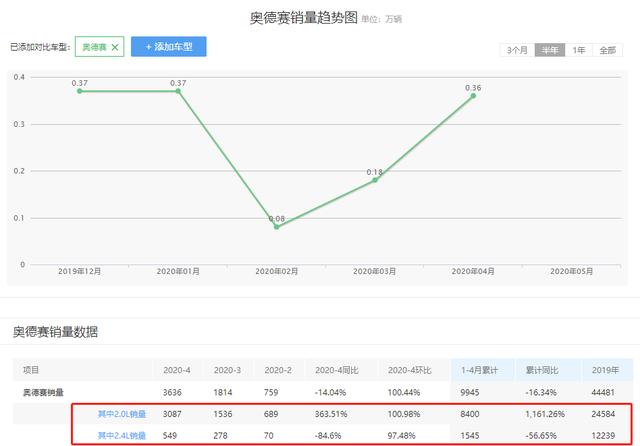Click the 2020年05月 x-axis label
Viewport: 640px width, 446px height.
(571, 271)
